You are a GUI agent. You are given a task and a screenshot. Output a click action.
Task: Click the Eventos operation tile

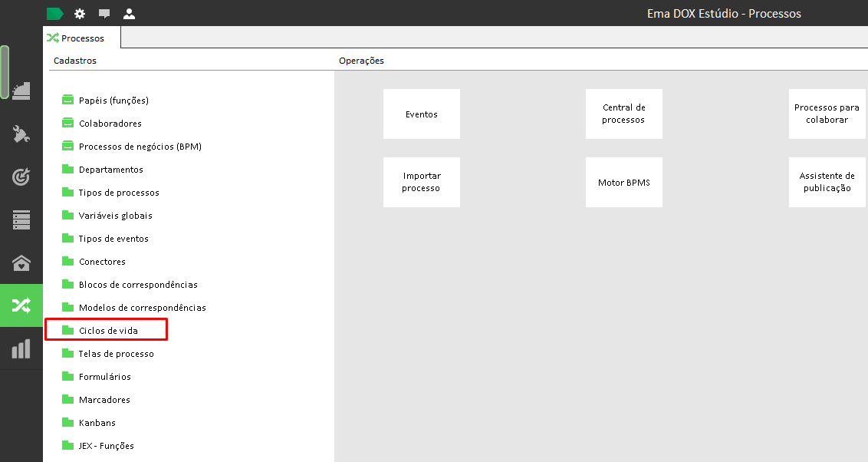pyautogui.click(x=421, y=114)
